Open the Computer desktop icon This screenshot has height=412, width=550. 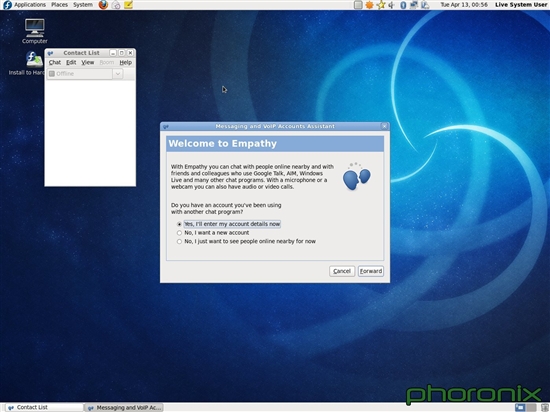(34, 31)
